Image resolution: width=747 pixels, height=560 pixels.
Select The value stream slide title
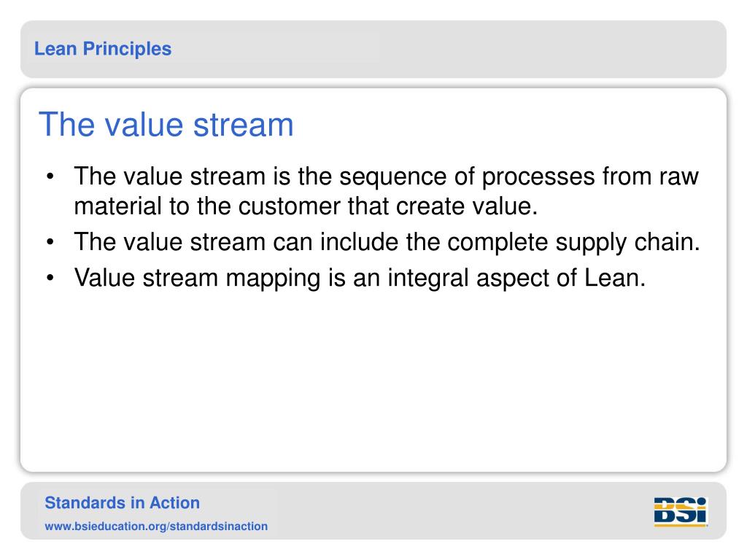tap(166, 124)
